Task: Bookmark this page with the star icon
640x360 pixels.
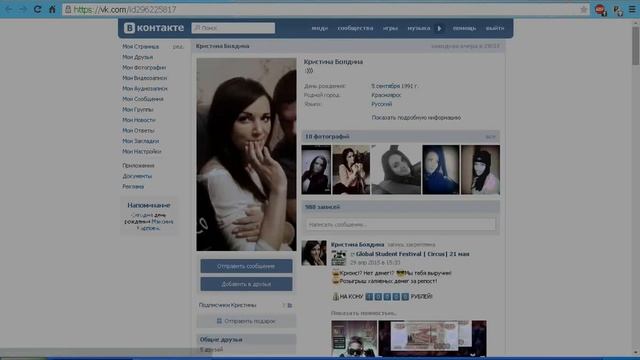Action: [x=584, y=9]
